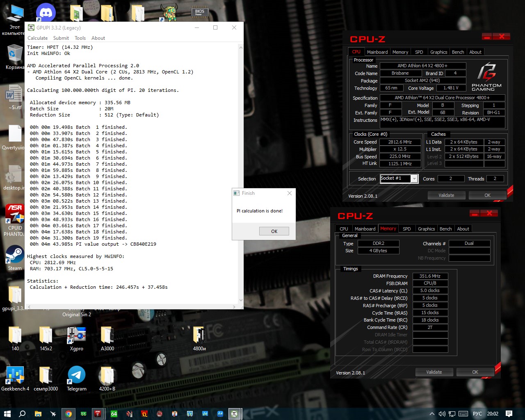
Task: Open the Tools menu in GPUPI
Action: [80, 38]
